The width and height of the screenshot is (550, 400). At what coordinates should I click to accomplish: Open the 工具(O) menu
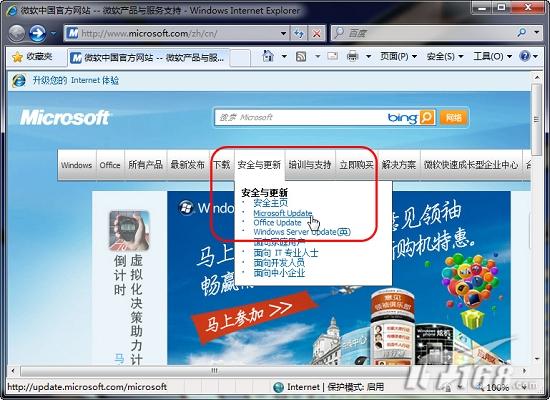coord(492,56)
